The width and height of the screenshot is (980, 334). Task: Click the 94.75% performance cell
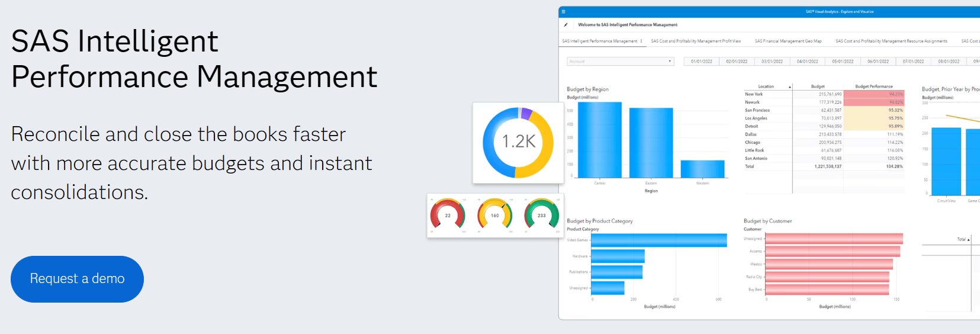(873, 94)
